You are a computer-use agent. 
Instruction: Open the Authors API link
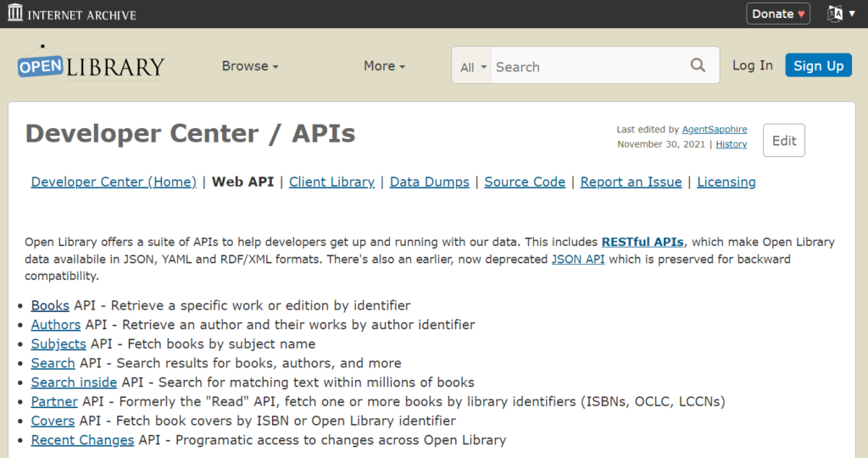(x=56, y=325)
